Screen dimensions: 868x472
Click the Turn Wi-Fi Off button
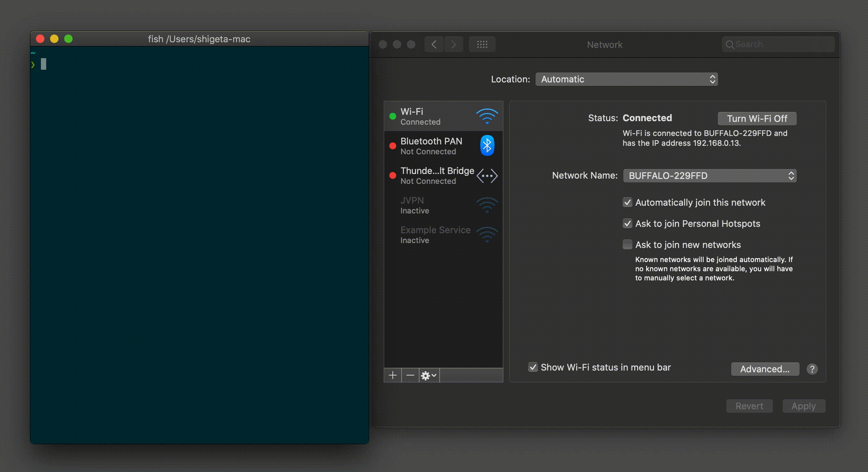click(x=757, y=119)
